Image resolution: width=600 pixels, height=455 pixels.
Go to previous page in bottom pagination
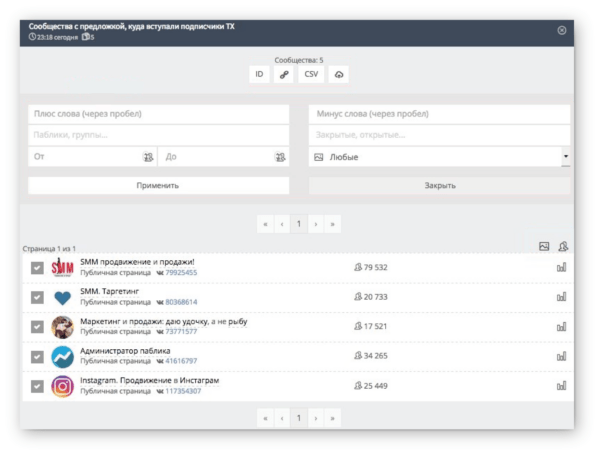(x=282, y=418)
